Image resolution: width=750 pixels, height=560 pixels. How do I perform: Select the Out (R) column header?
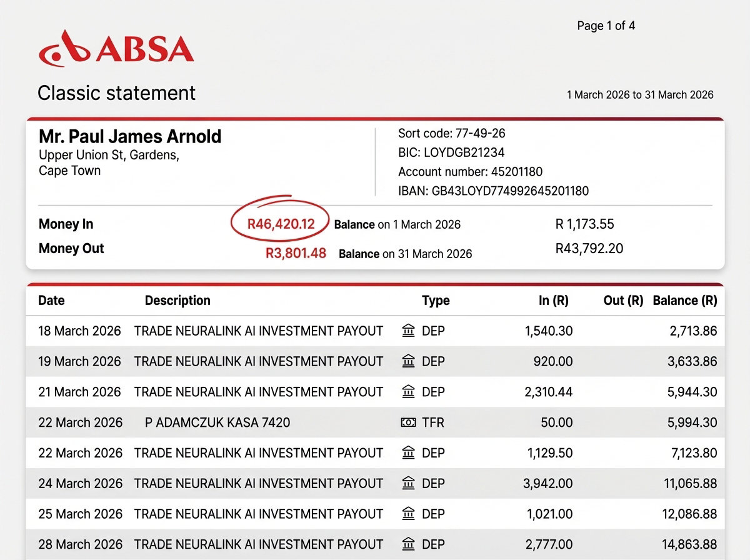click(x=623, y=301)
